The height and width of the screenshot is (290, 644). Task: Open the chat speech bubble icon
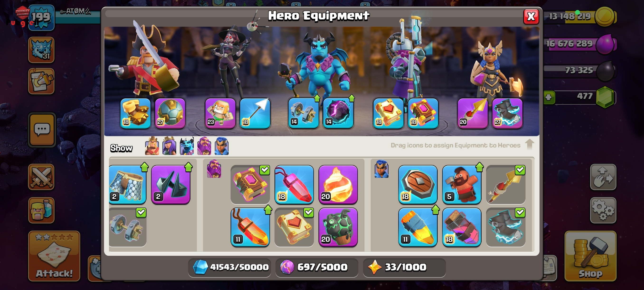point(42,130)
